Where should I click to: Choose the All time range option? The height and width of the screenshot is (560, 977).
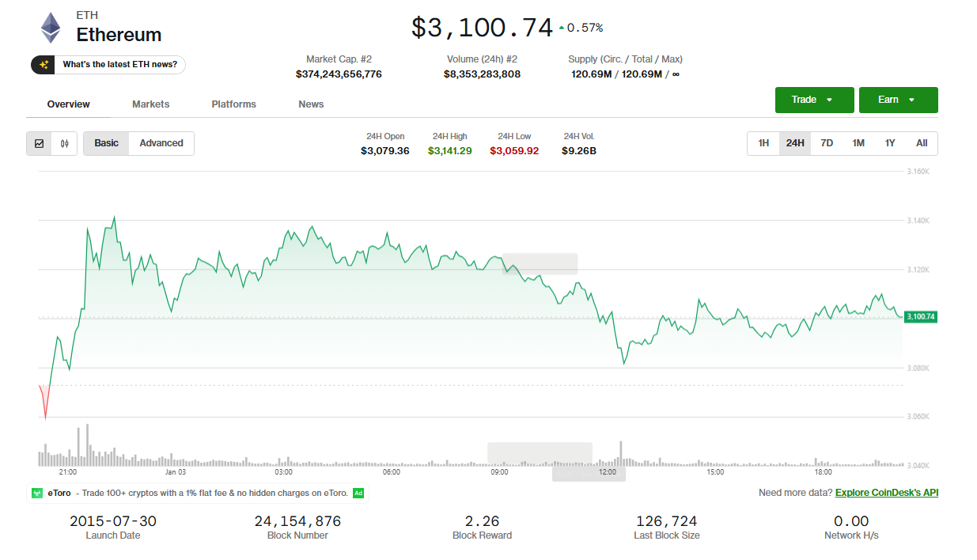pyautogui.click(x=922, y=143)
